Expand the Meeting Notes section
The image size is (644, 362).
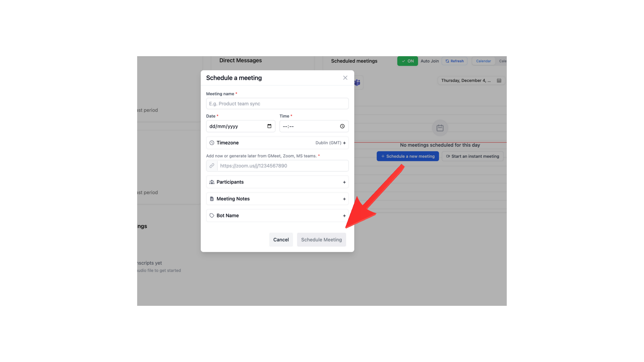345,199
